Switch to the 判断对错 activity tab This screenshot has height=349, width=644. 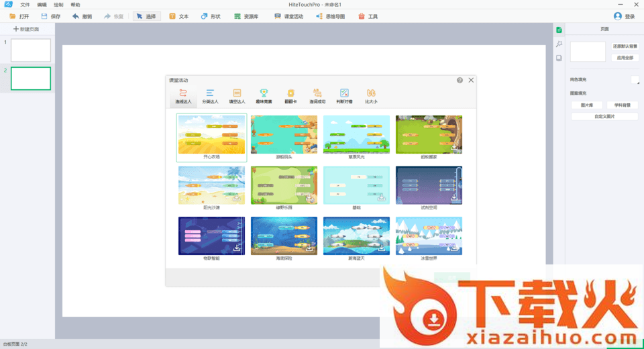coord(344,96)
